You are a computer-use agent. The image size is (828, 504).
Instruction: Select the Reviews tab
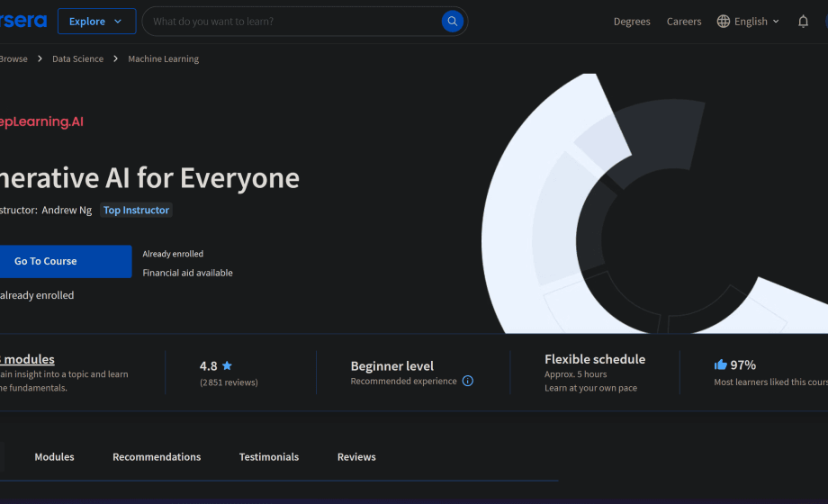coord(356,457)
